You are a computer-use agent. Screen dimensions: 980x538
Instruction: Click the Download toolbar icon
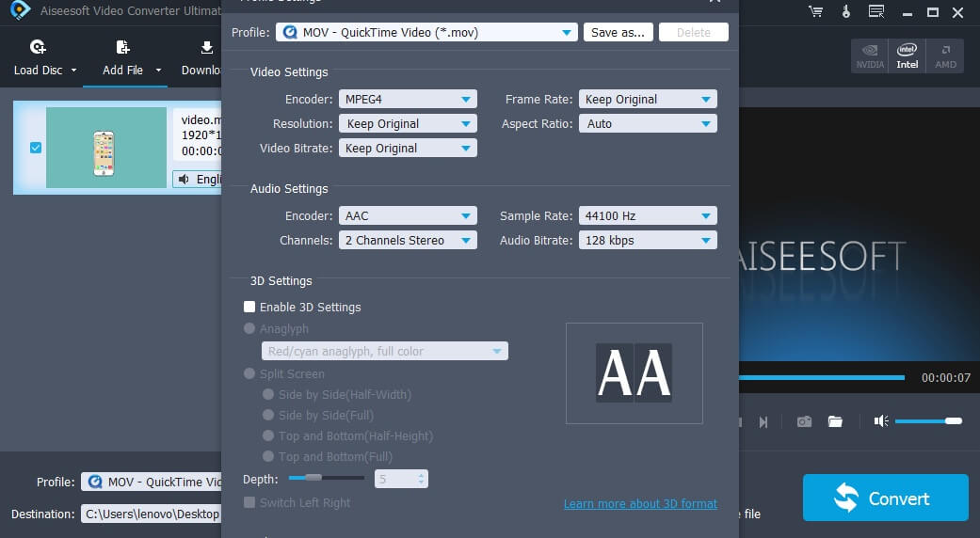click(x=207, y=47)
